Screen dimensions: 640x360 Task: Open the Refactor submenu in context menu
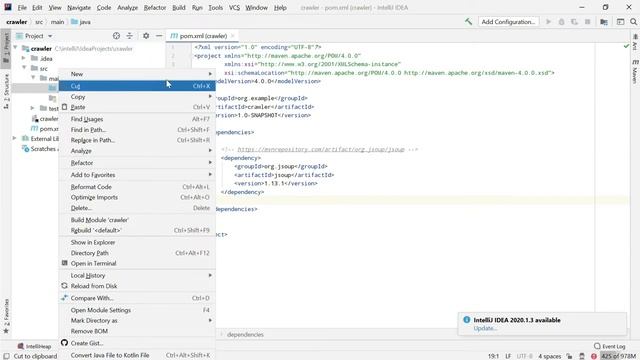tap(137, 162)
